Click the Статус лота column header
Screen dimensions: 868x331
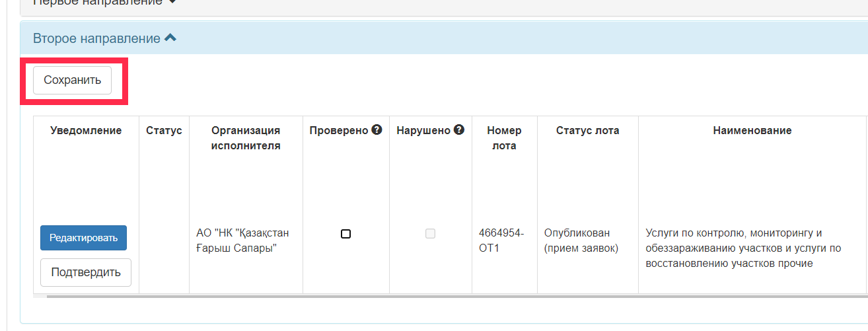pyautogui.click(x=588, y=131)
